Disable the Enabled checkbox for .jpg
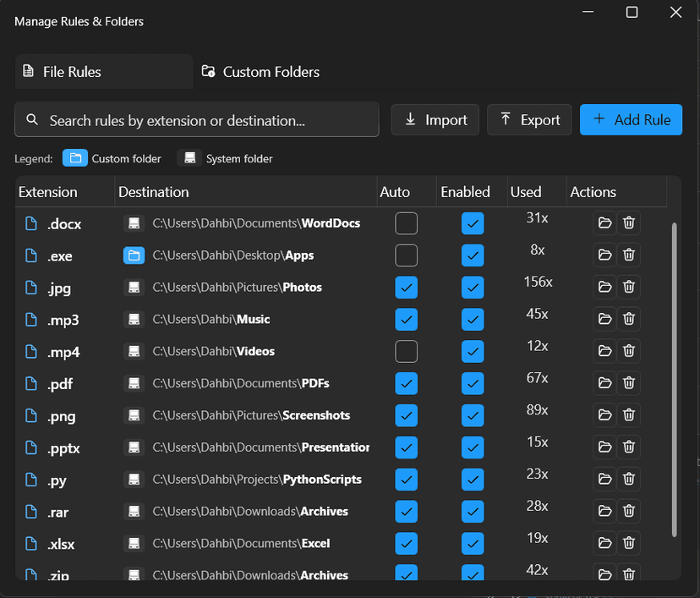Image resolution: width=700 pixels, height=598 pixels. 473,287
